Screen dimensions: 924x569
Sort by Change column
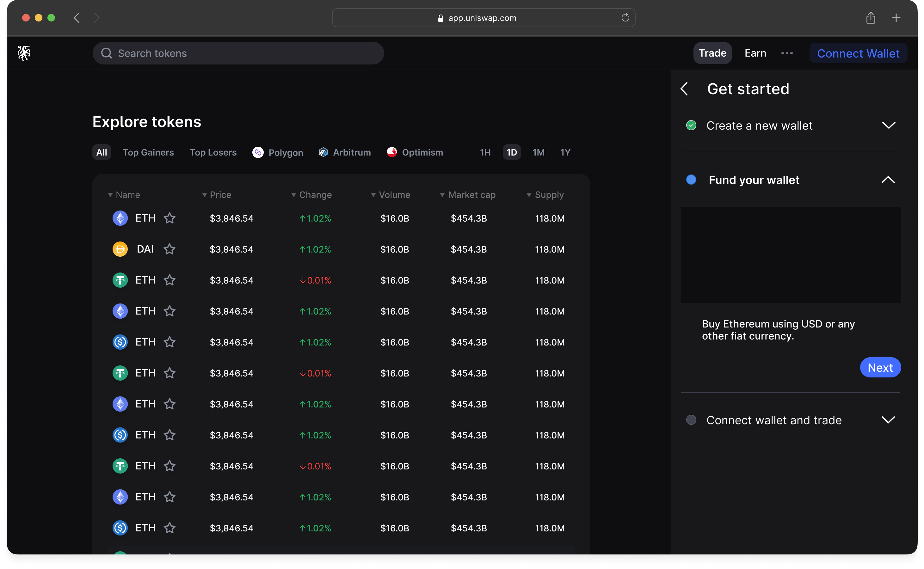311,194
